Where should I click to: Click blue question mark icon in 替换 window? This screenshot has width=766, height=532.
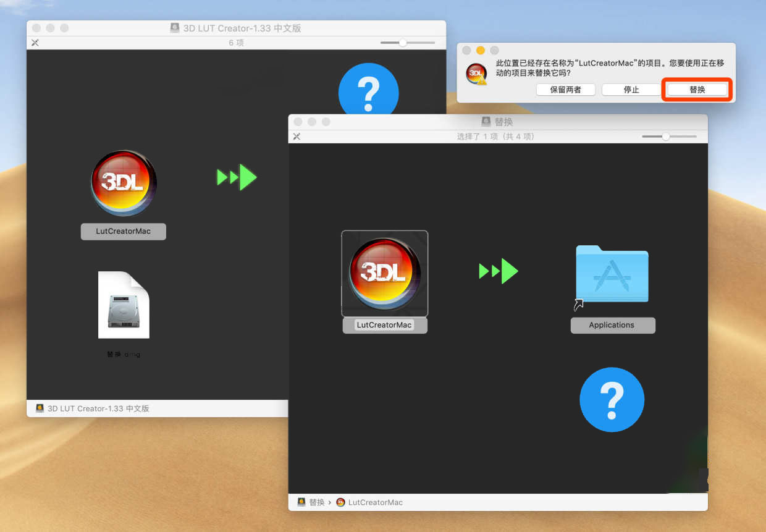[x=612, y=400]
